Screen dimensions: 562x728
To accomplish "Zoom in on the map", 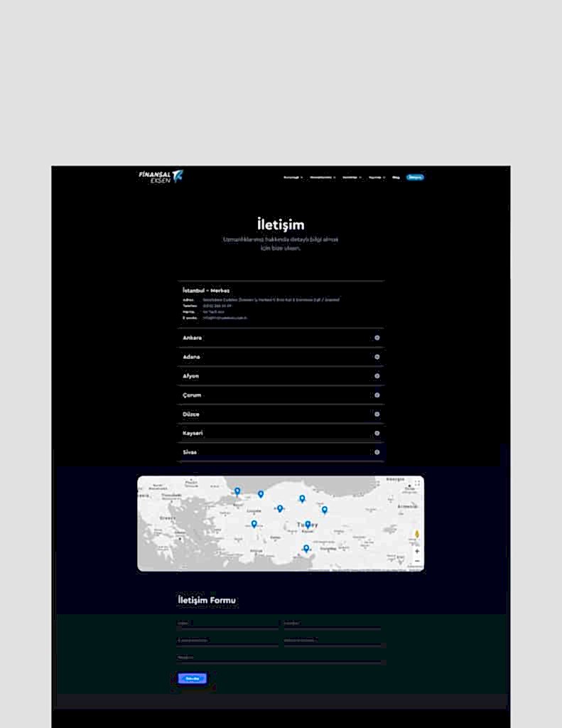I will pyautogui.click(x=417, y=551).
